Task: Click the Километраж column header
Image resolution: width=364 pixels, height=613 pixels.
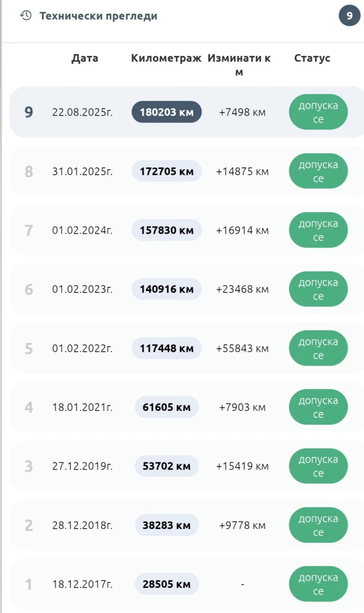Action: (166, 58)
